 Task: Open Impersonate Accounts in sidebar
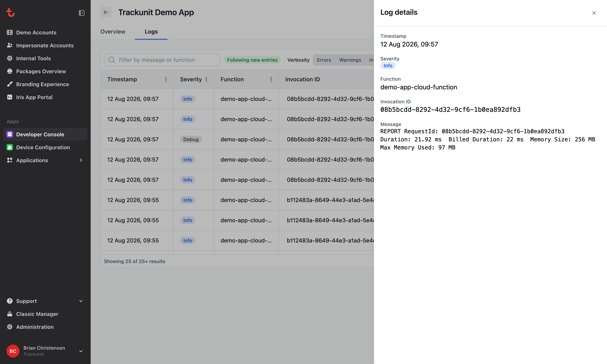tap(45, 45)
